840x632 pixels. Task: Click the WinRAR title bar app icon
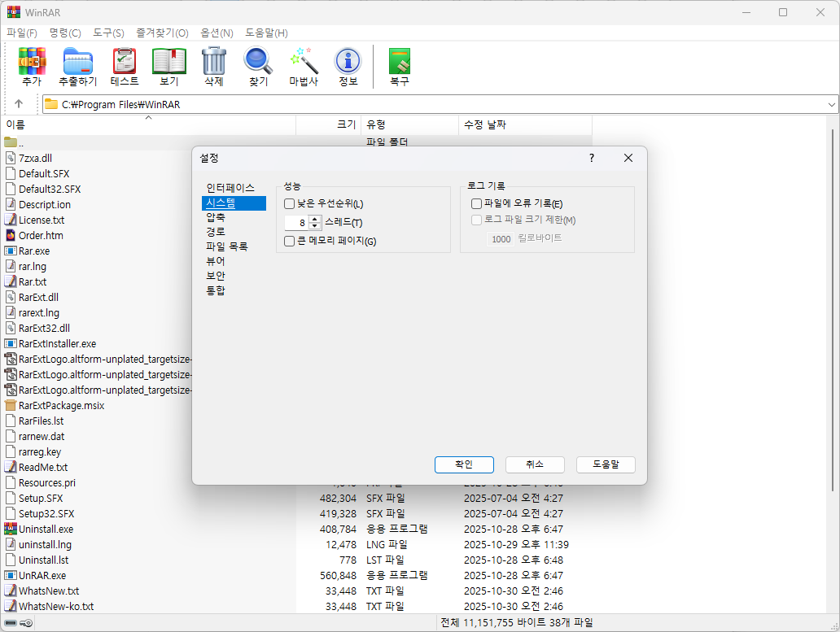tap(13, 11)
